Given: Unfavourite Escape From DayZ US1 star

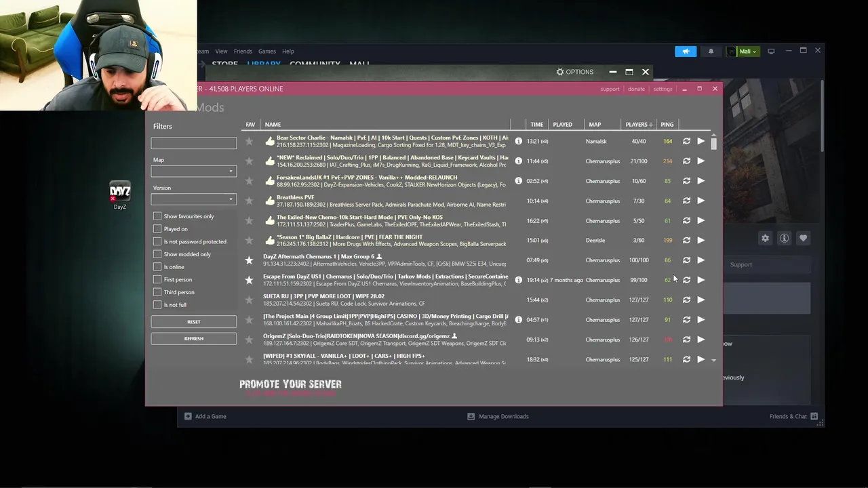Looking at the screenshot, I should click(249, 280).
